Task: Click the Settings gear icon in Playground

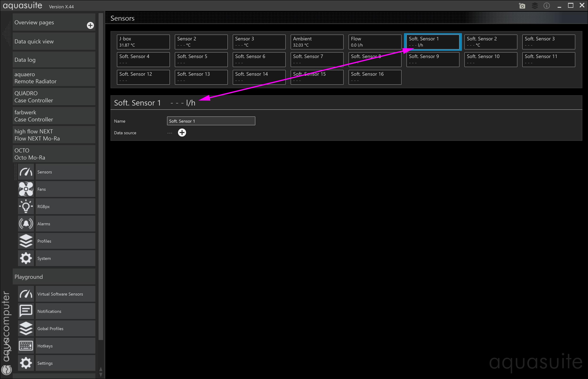Action: (26, 363)
